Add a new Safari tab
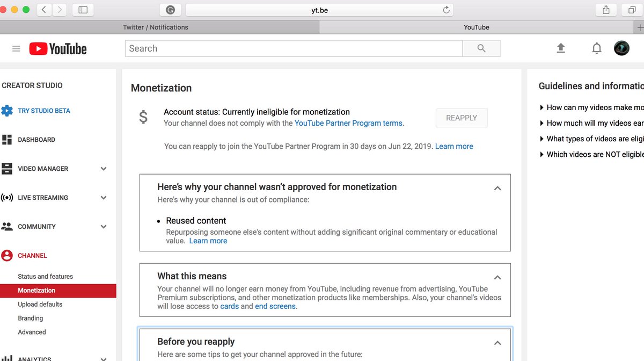The image size is (644, 361). [x=639, y=27]
